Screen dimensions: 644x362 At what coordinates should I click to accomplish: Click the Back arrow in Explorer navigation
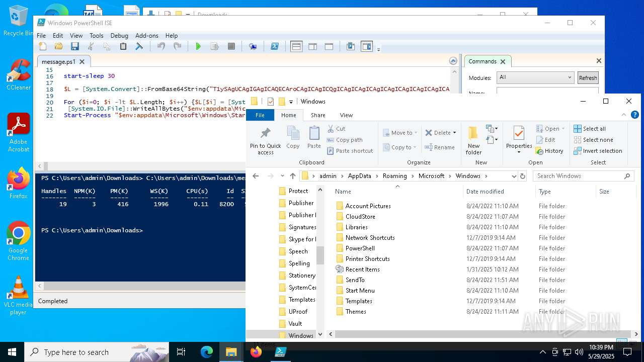[256, 176]
